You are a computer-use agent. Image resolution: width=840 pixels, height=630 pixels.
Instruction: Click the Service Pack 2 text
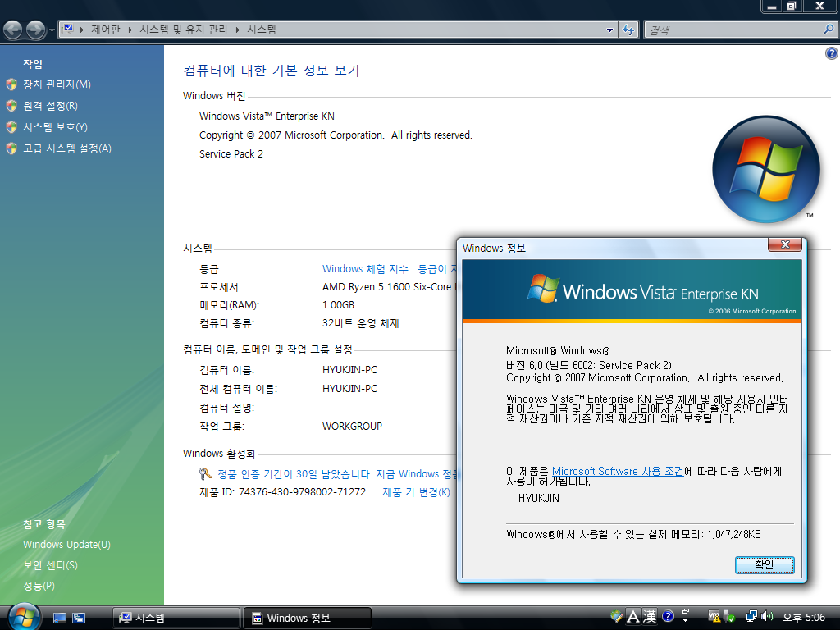(x=231, y=153)
